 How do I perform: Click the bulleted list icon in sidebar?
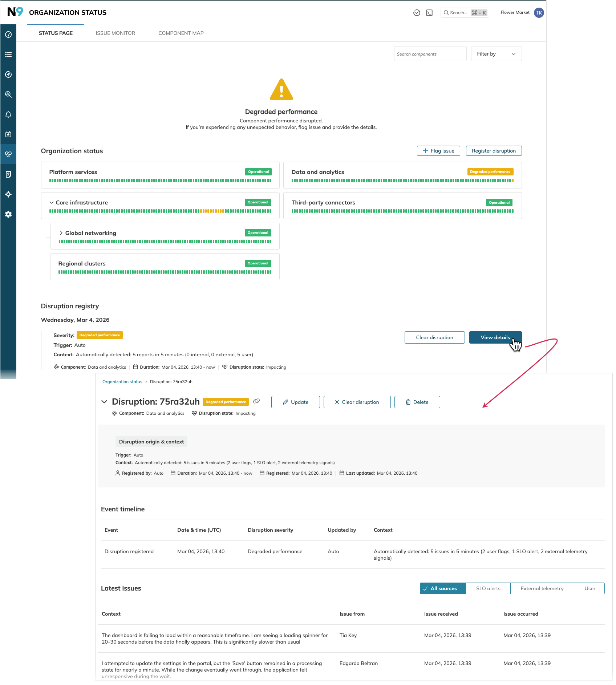click(x=8, y=54)
